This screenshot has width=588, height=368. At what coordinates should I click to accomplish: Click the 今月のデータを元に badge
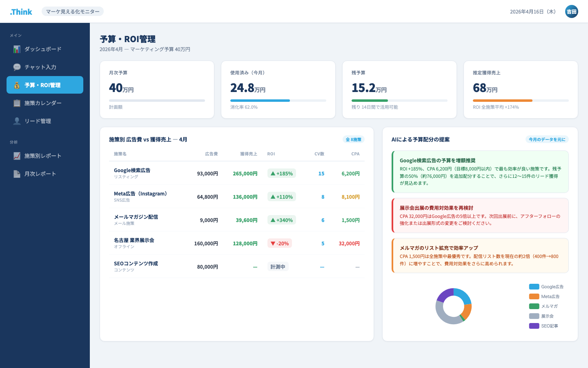point(547,139)
